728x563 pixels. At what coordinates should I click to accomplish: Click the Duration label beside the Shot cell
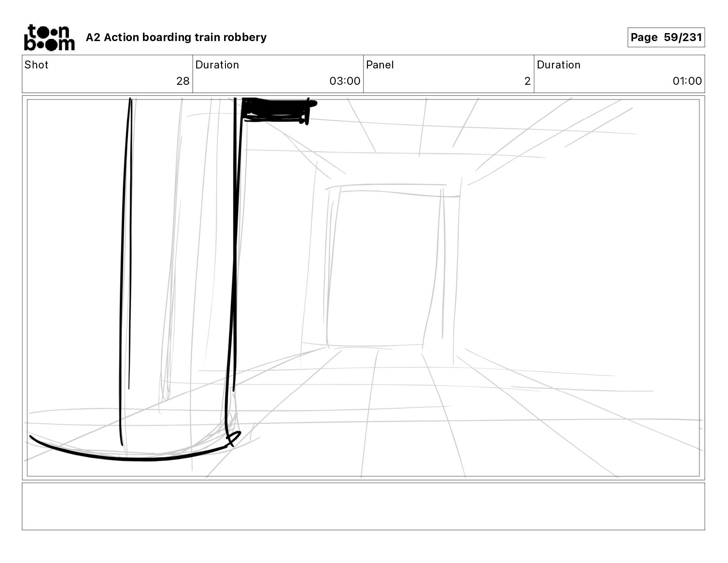[217, 65]
